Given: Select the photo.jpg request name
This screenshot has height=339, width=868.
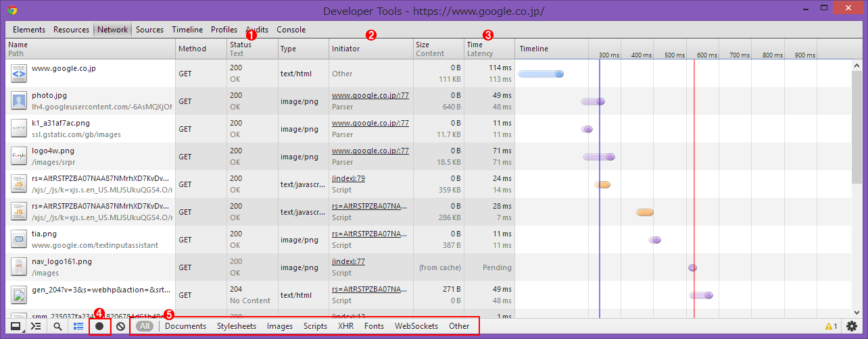Looking at the screenshot, I should (49, 96).
